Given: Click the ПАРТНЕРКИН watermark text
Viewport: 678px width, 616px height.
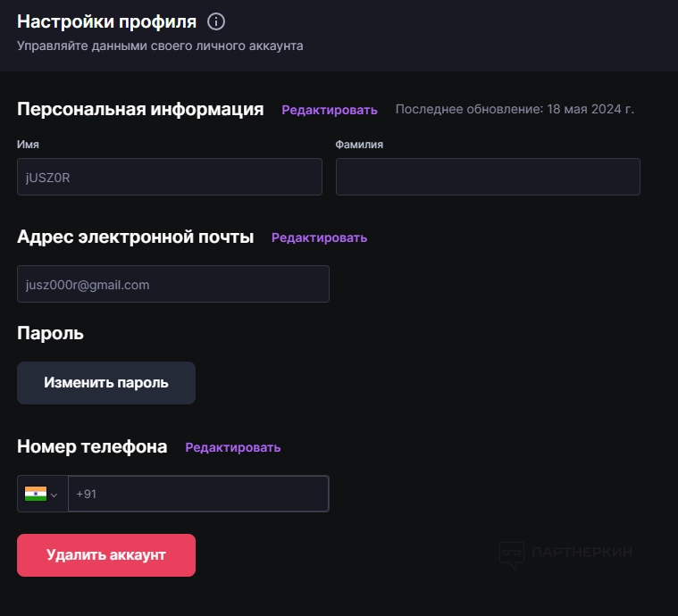Looking at the screenshot, I should [582, 553].
